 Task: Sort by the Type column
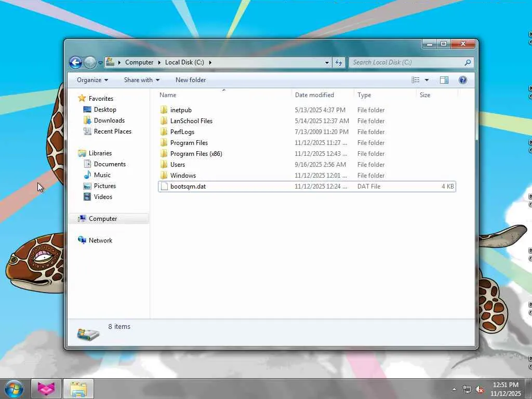tap(385, 95)
